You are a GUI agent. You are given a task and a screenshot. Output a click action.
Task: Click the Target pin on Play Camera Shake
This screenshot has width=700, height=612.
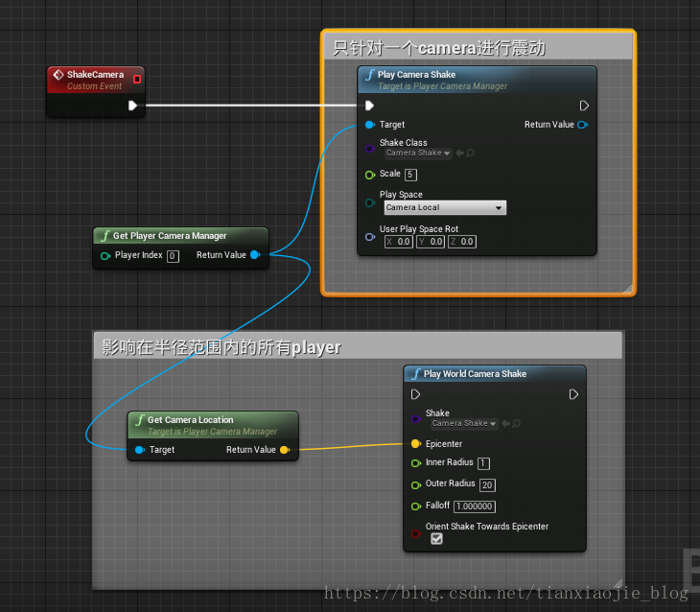pyautogui.click(x=370, y=125)
